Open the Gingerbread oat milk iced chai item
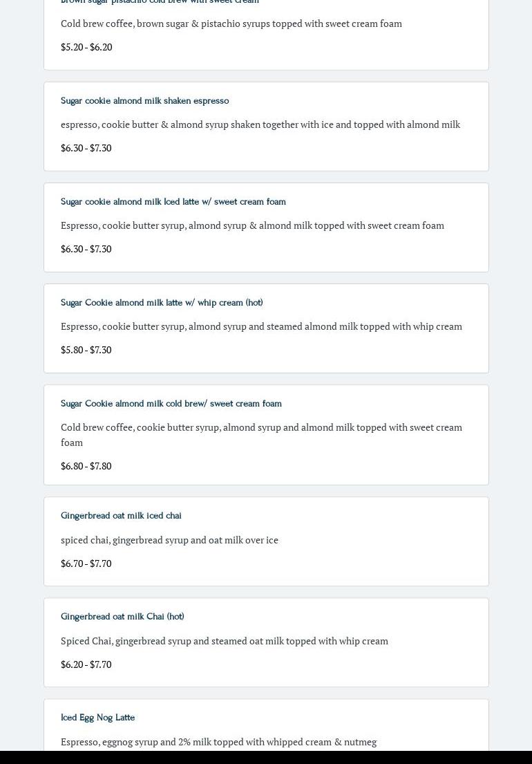The image size is (532, 764). click(121, 516)
